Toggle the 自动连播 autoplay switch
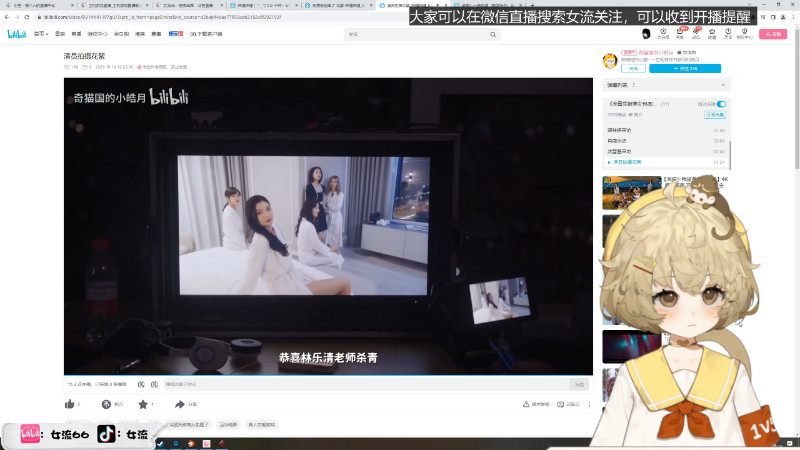Image resolution: width=800 pixels, height=450 pixels. point(721,104)
